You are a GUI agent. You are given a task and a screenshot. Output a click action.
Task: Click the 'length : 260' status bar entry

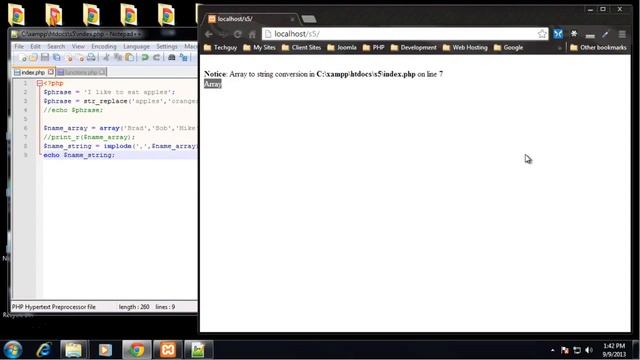(134, 307)
